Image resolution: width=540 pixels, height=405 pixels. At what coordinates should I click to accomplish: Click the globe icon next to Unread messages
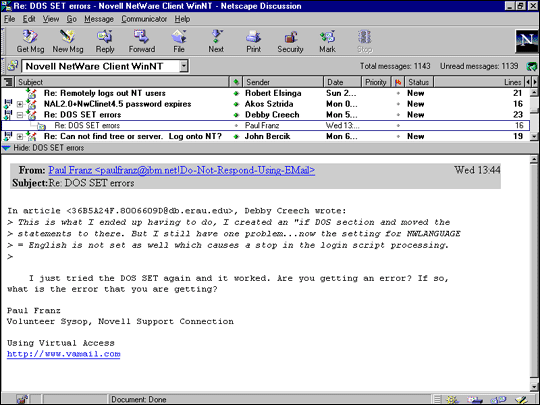point(531,66)
